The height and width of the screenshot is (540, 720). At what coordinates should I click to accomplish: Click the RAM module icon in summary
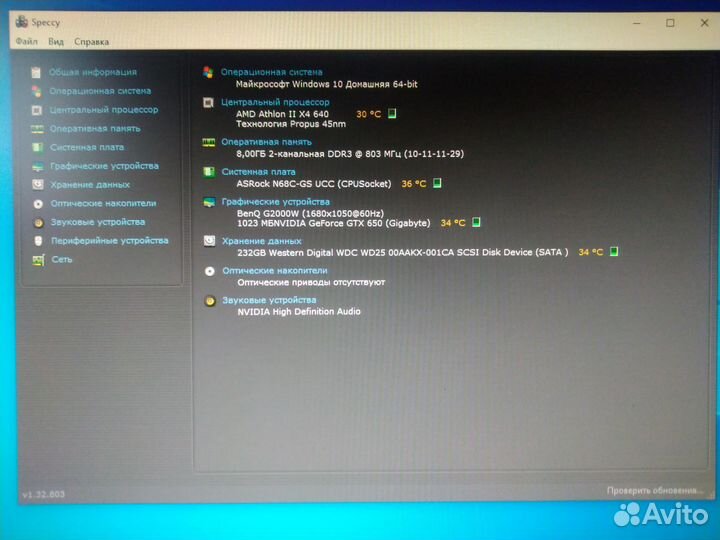point(209,142)
